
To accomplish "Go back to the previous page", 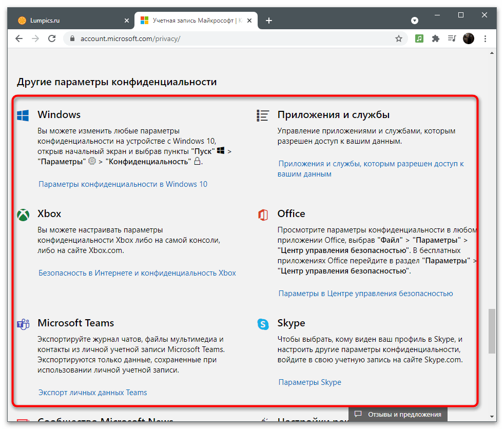I will [19, 39].
